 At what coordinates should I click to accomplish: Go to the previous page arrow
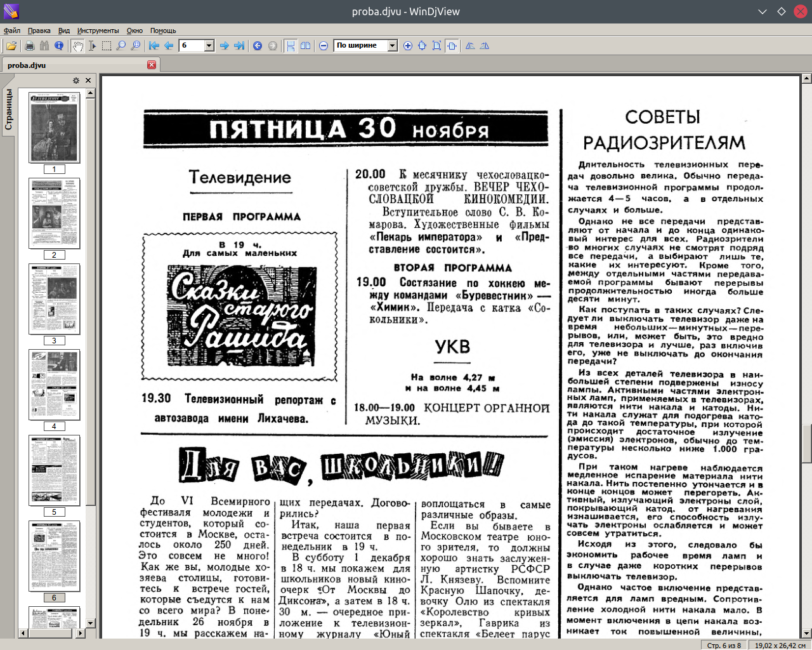coord(169,46)
